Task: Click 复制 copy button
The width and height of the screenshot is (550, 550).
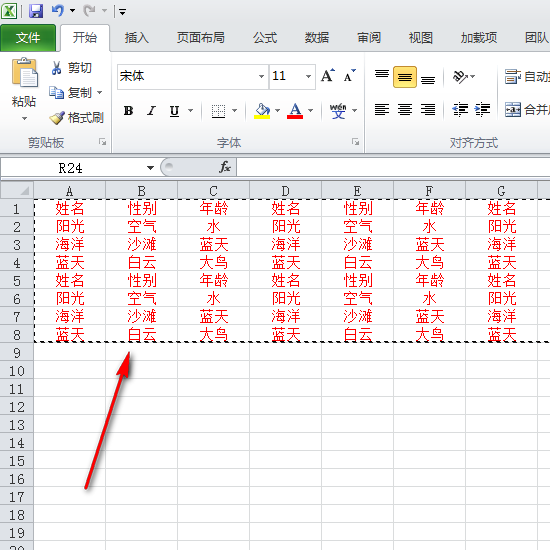Action: point(70,93)
